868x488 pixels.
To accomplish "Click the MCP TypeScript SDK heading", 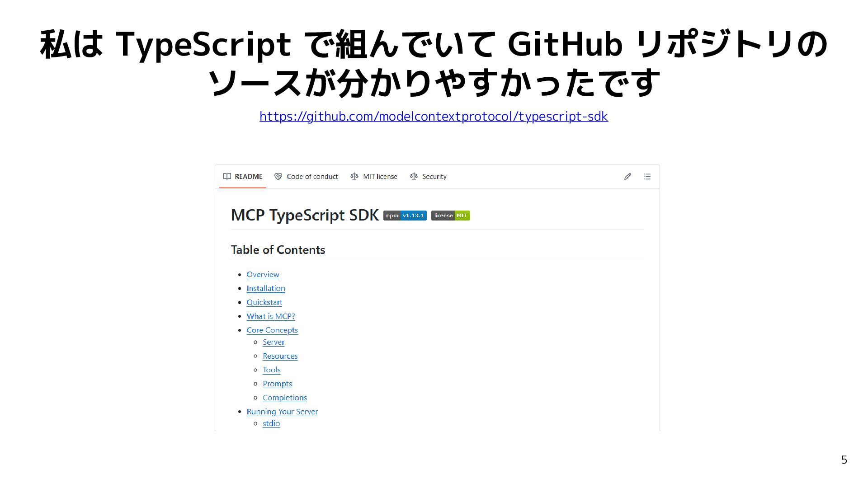I will 305,216.
